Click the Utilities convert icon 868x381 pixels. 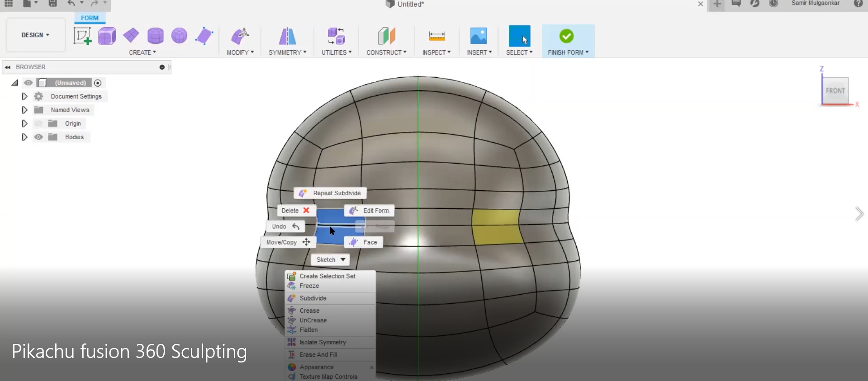pyautogui.click(x=337, y=36)
